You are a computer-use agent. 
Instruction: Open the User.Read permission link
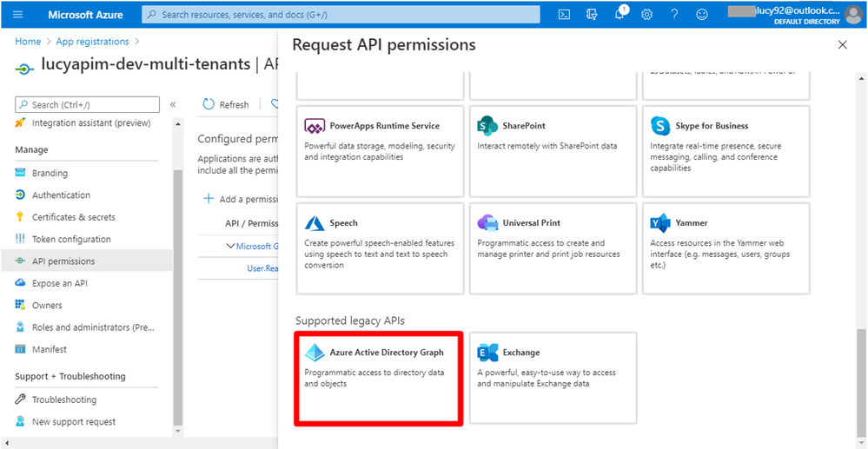pyautogui.click(x=262, y=268)
